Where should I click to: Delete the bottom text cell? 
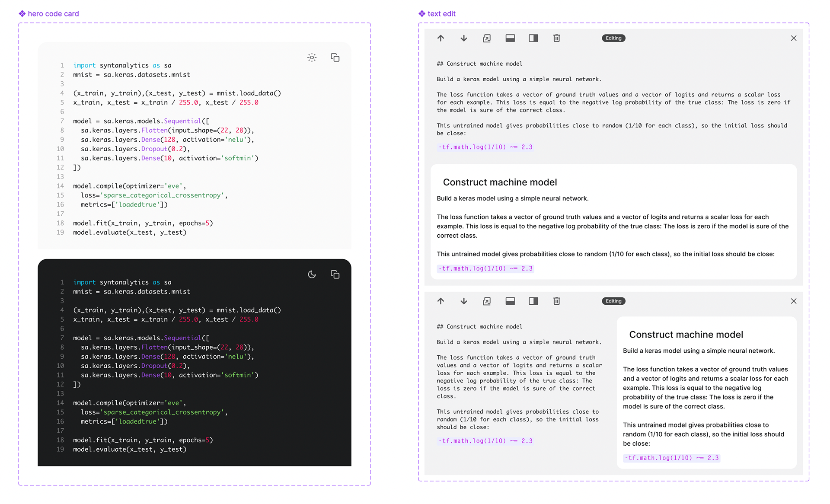[557, 301]
